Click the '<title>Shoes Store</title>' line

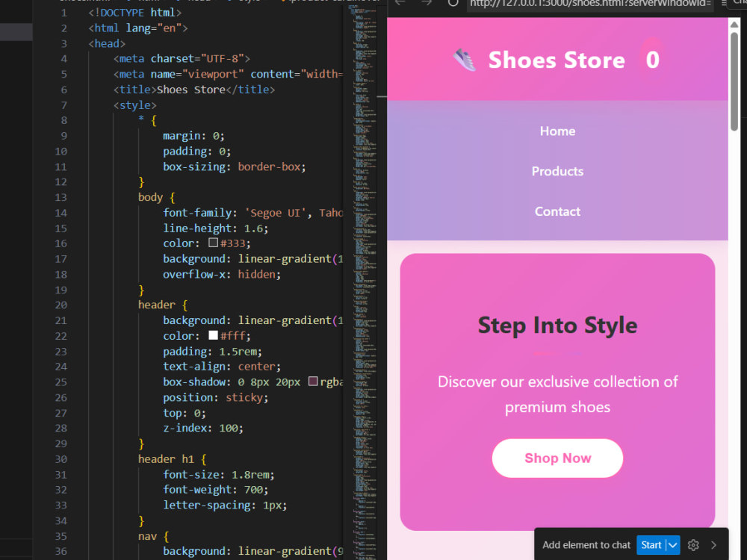(x=194, y=90)
